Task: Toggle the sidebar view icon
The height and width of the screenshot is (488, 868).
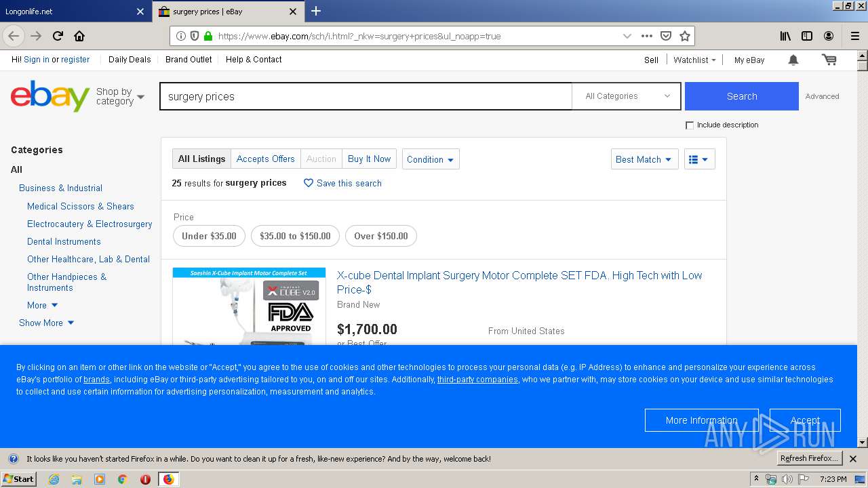Action: point(807,36)
